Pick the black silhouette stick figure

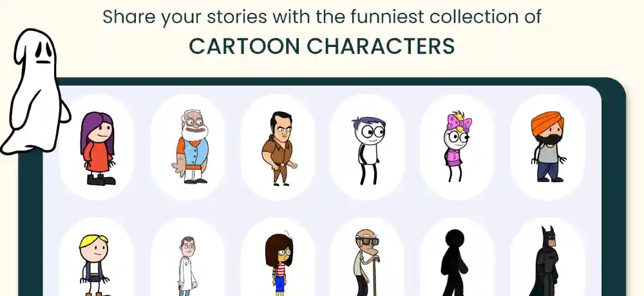click(x=454, y=263)
